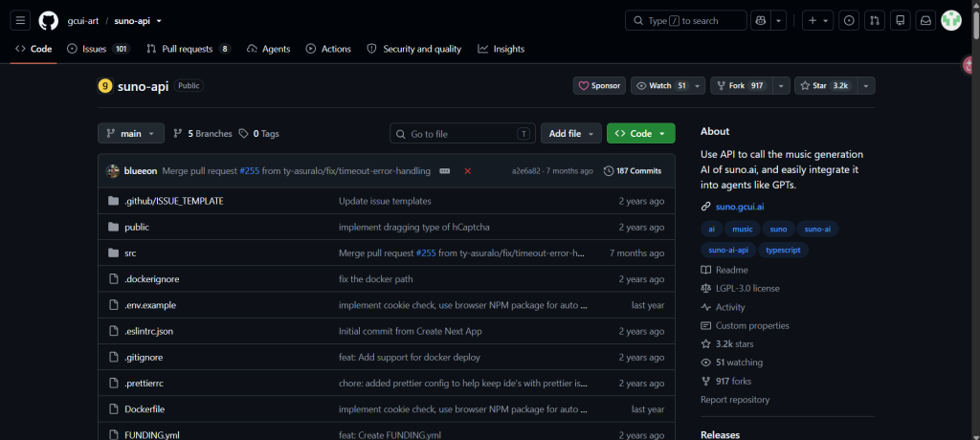Open the user profile avatar menu

[x=951, y=21]
